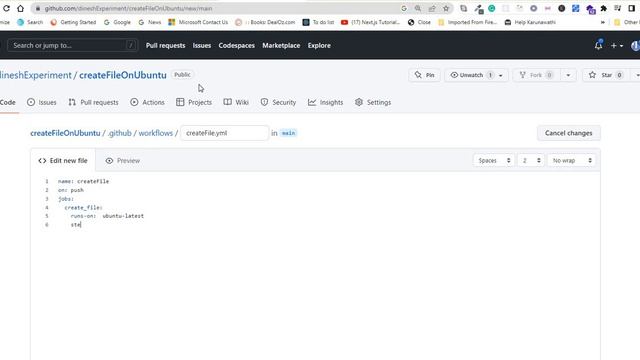Image resolution: width=640 pixels, height=360 pixels.
Task: Click the Fork button
Action: tap(536, 75)
